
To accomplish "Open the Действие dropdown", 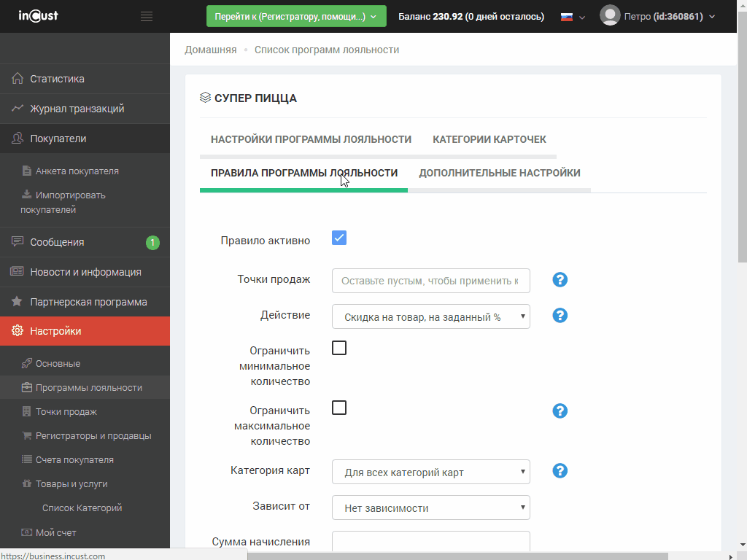I will [x=430, y=316].
